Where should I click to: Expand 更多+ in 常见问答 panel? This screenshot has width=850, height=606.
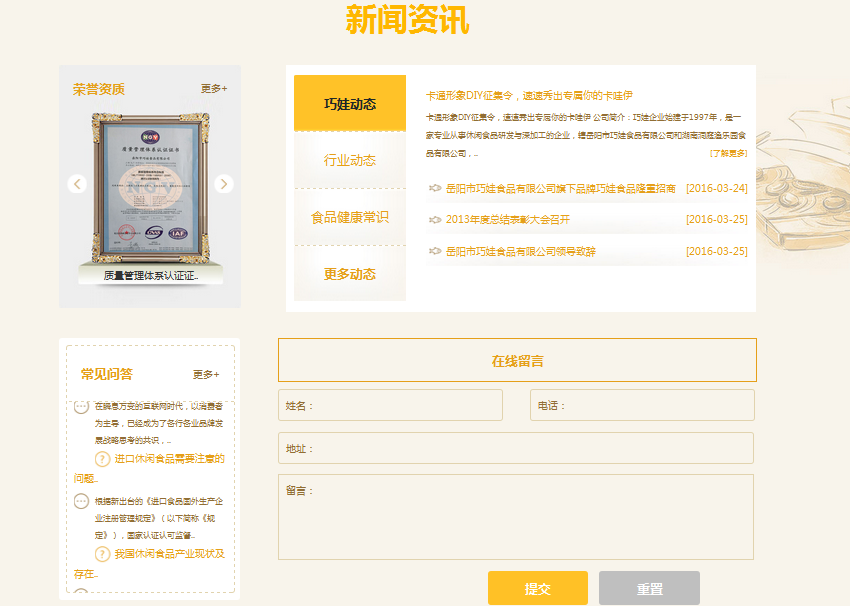pos(205,375)
